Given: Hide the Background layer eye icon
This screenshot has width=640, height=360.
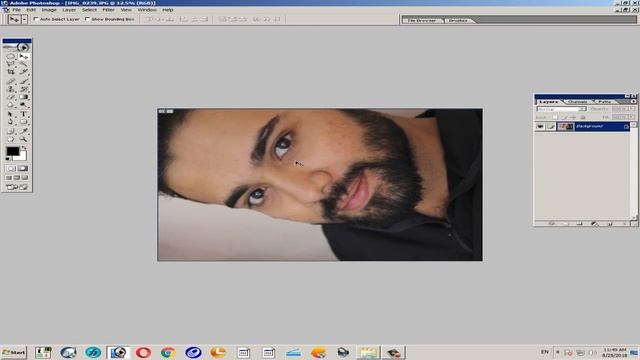Looking at the screenshot, I should click(540, 127).
